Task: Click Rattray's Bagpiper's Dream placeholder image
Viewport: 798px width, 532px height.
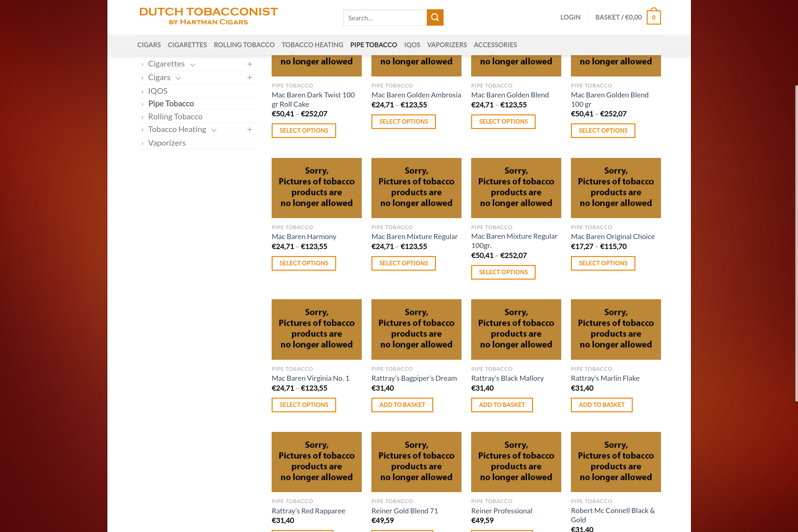Action: (416, 330)
